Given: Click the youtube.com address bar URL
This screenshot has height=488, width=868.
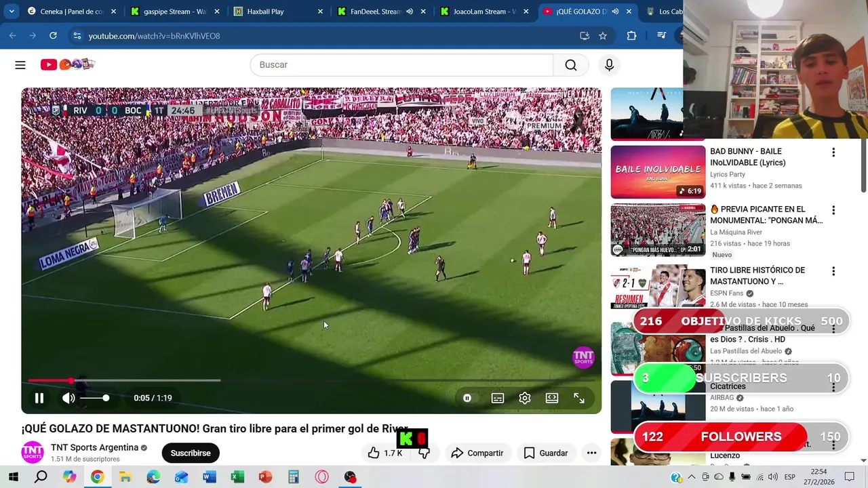Looking at the screenshot, I should pos(154,36).
